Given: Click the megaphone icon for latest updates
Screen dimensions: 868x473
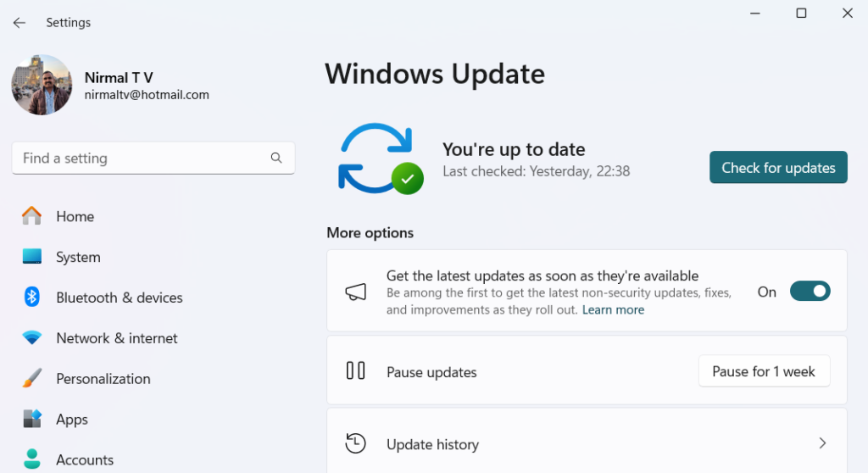Looking at the screenshot, I should click(355, 292).
